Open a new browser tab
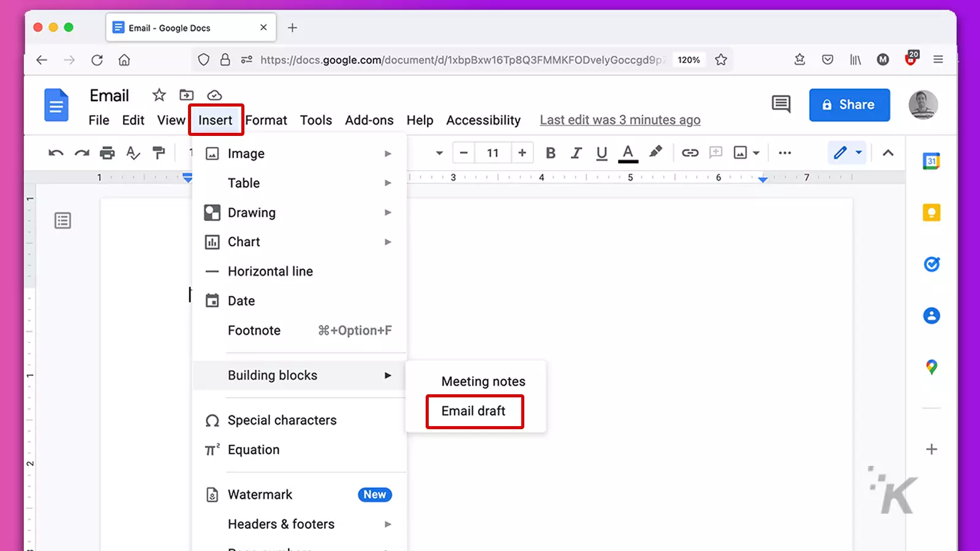This screenshot has height=551, width=980. click(x=292, y=28)
